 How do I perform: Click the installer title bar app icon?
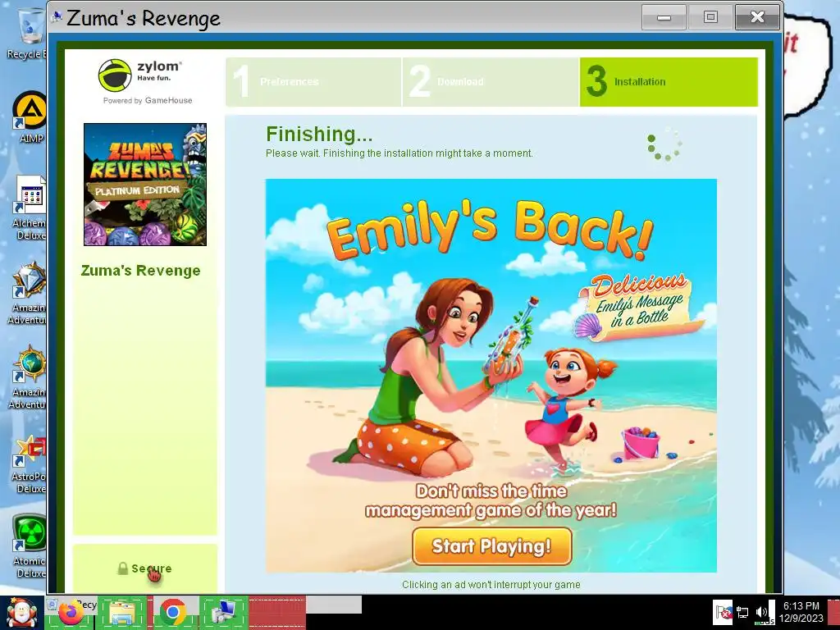[57, 18]
